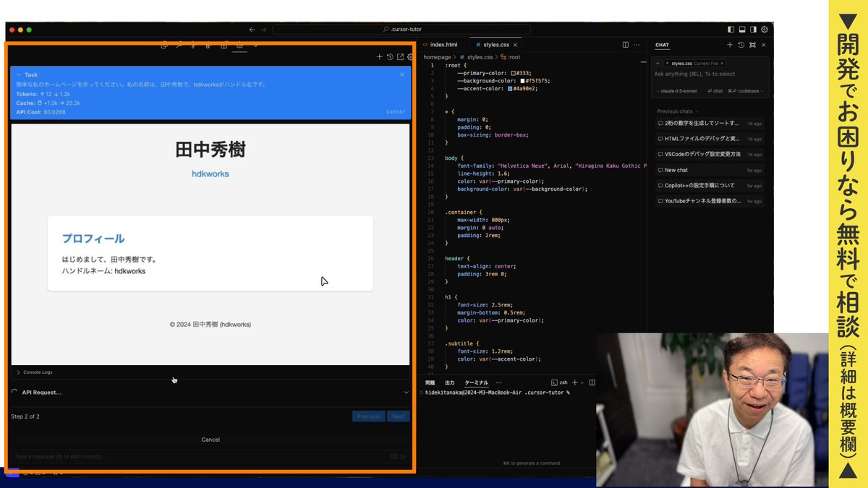Close the blue Task card

pyautogui.click(x=402, y=74)
